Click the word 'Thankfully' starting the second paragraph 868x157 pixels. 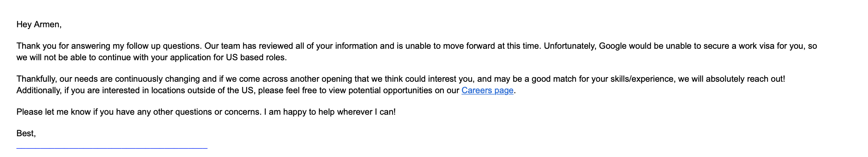click(x=37, y=79)
